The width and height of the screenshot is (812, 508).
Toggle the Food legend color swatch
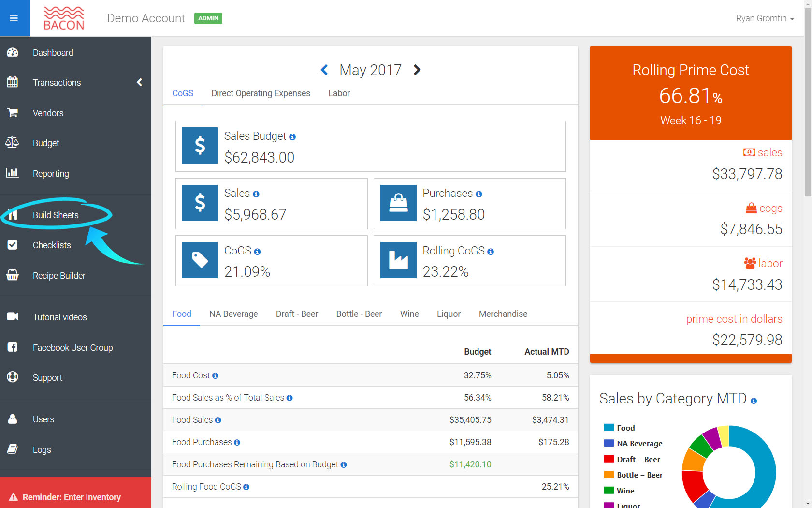tap(609, 428)
